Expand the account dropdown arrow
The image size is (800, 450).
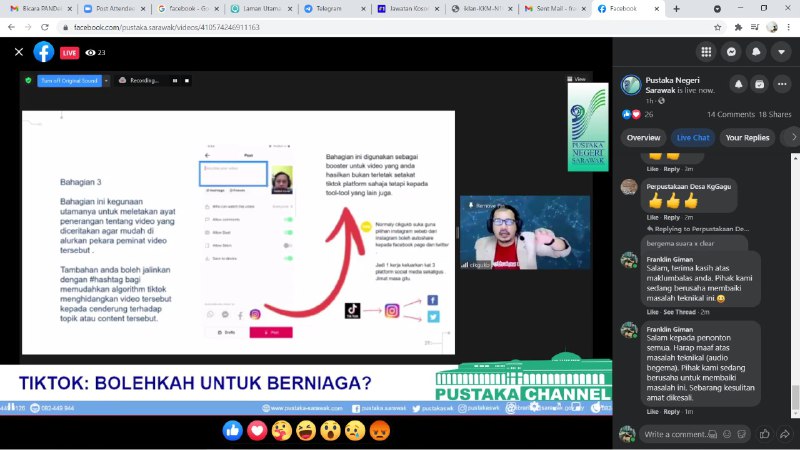(x=781, y=52)
